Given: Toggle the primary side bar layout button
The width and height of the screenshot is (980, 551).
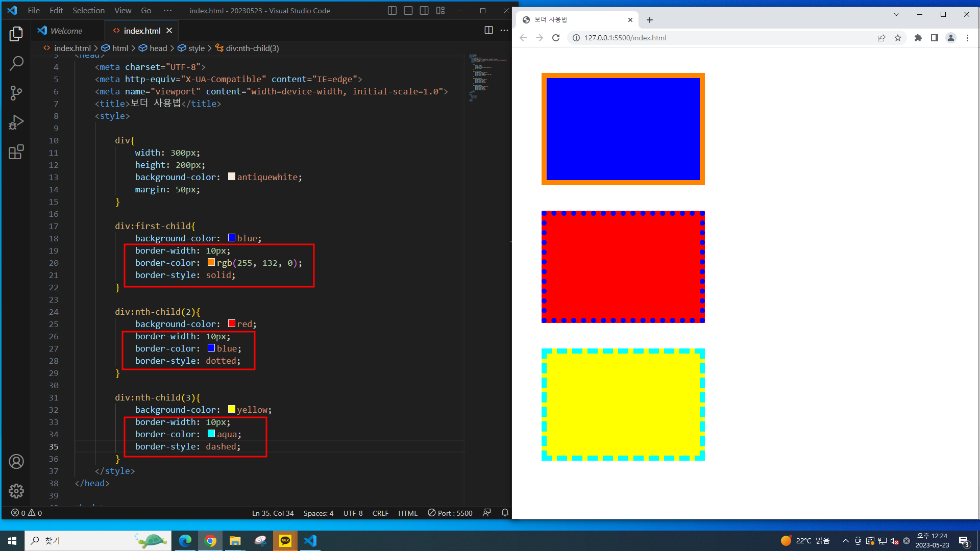Looking at the screenshot, I should [392, 11].
